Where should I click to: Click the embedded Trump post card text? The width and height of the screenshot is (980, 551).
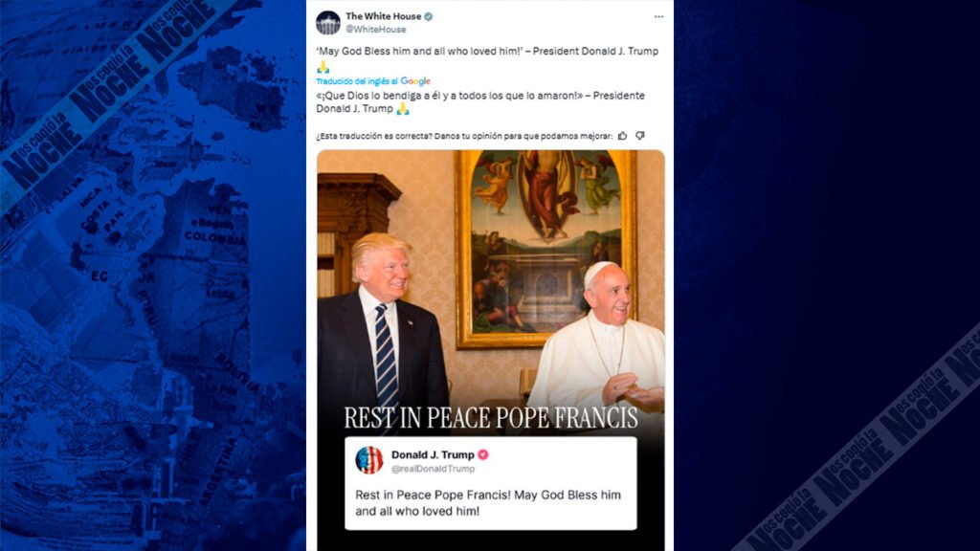pos(488,503)
